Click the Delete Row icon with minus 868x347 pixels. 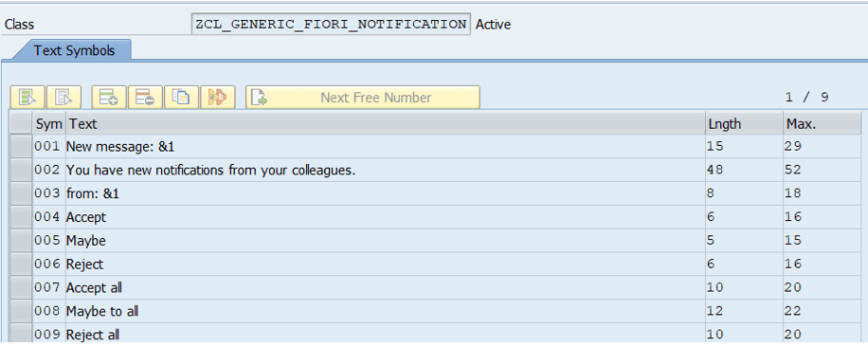coord(145,98)
